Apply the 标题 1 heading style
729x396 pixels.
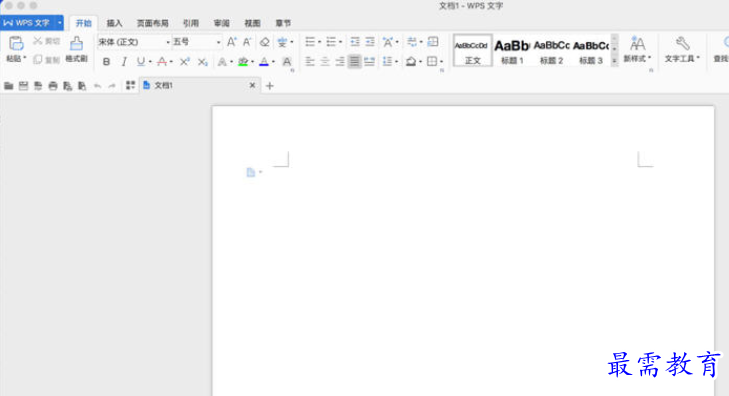[x=512, y=51]
